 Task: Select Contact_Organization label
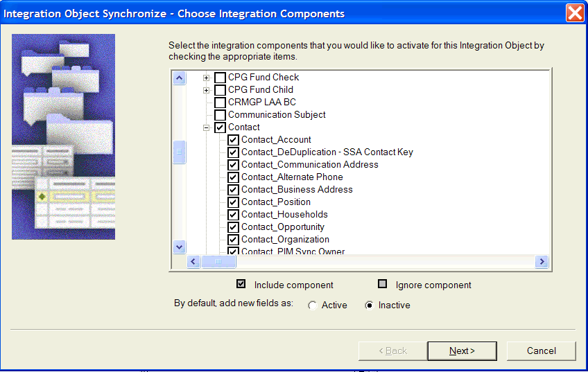coord(286,240)
